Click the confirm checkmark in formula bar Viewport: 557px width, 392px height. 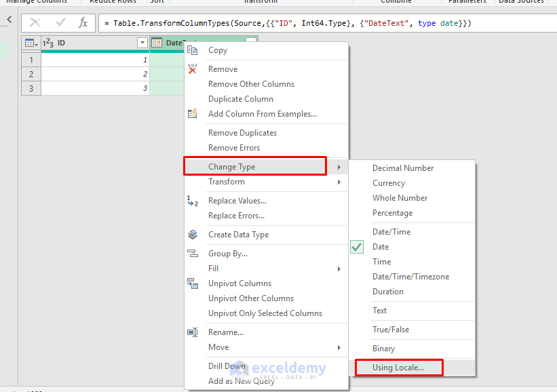click(x=61, y=23)
